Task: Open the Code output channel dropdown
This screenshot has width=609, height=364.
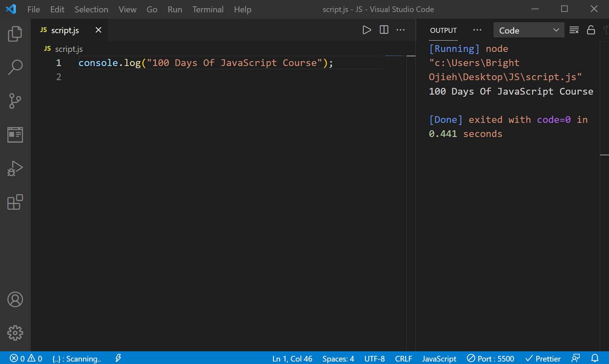Action: 529,30
